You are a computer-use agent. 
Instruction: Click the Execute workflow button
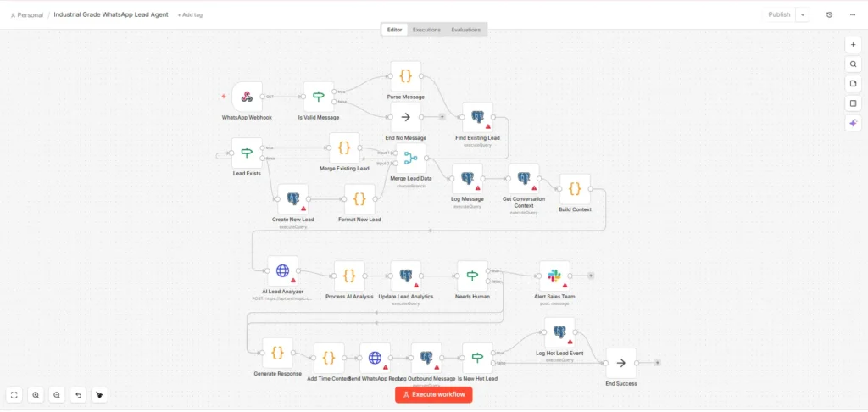pyautogui.click(x=433, y=394)
